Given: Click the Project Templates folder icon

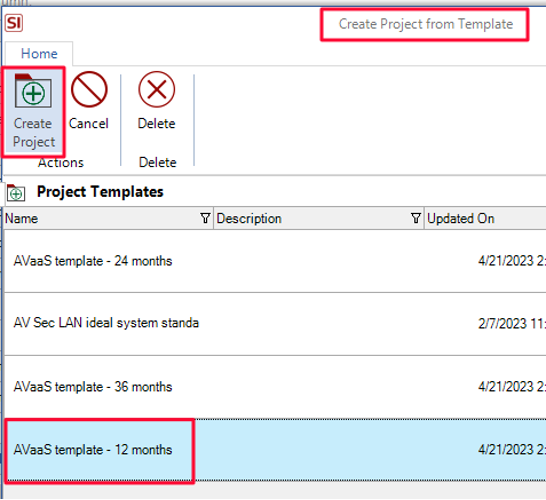Looking at the screenshot, I should pyautogui.click(x=16, y=193).
